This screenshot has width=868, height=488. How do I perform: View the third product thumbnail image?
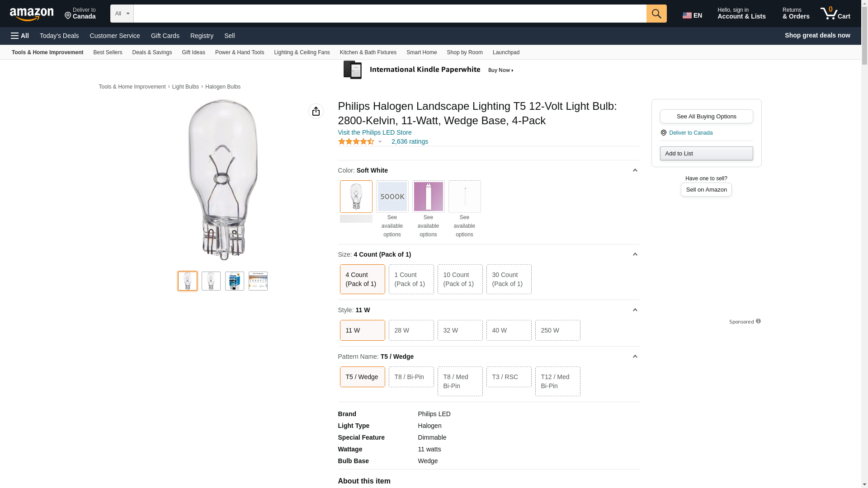[x=234, y=281]
